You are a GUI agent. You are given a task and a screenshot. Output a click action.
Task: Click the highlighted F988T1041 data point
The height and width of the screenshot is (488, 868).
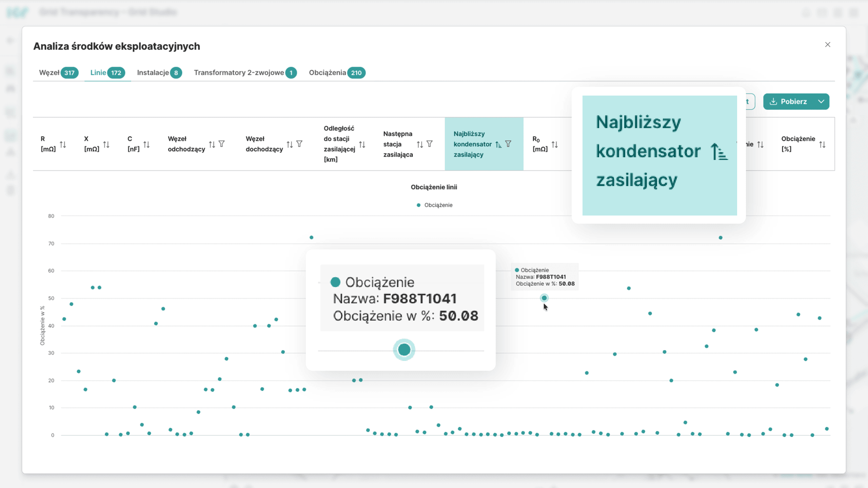pos(544,298)
